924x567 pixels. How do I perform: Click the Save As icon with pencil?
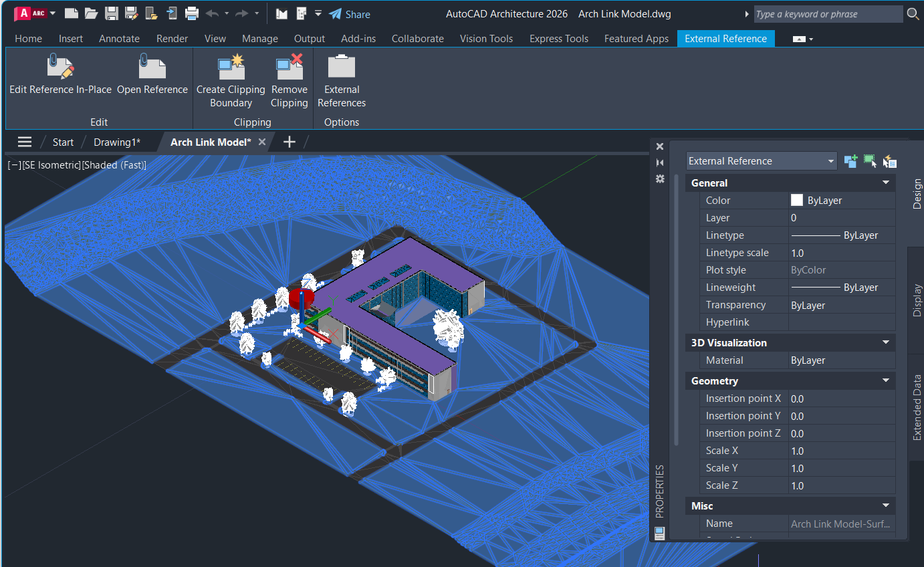coord(132,13)
